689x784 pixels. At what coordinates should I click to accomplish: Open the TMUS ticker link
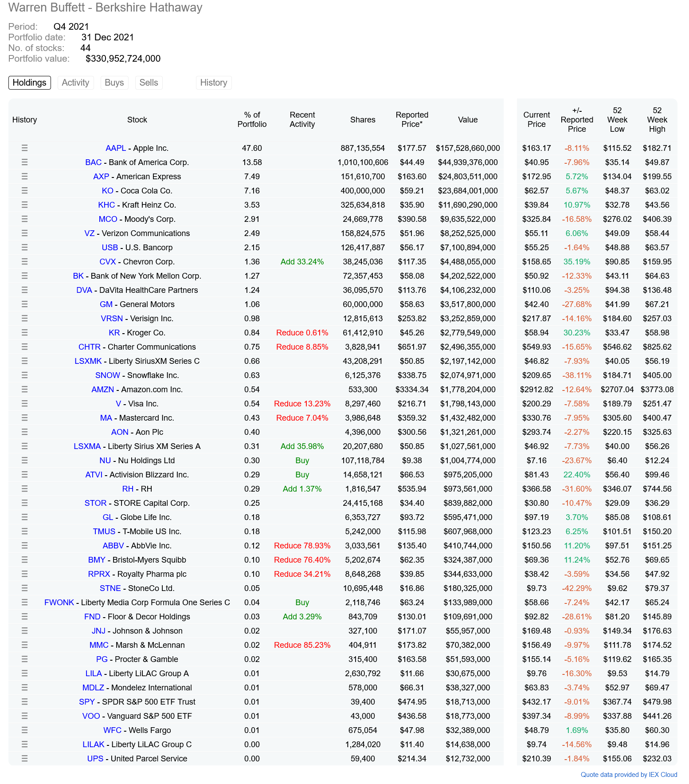point(104,532)
